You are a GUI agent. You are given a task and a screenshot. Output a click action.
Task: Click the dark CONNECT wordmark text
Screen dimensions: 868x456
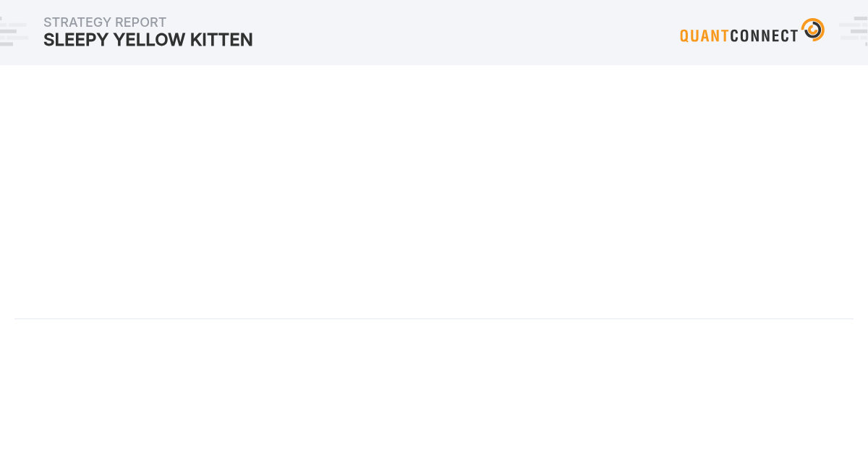click(x=764, y=35)
